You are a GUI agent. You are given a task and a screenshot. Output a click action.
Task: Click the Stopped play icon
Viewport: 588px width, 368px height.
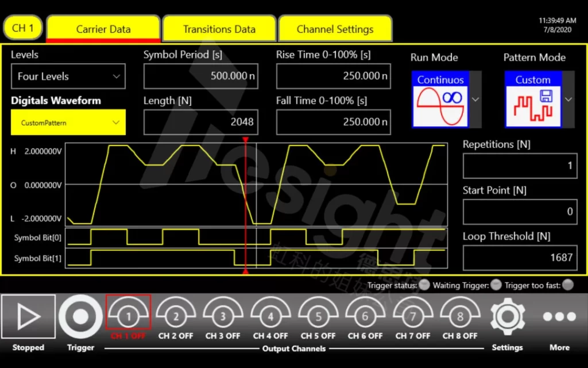(28, 317)
